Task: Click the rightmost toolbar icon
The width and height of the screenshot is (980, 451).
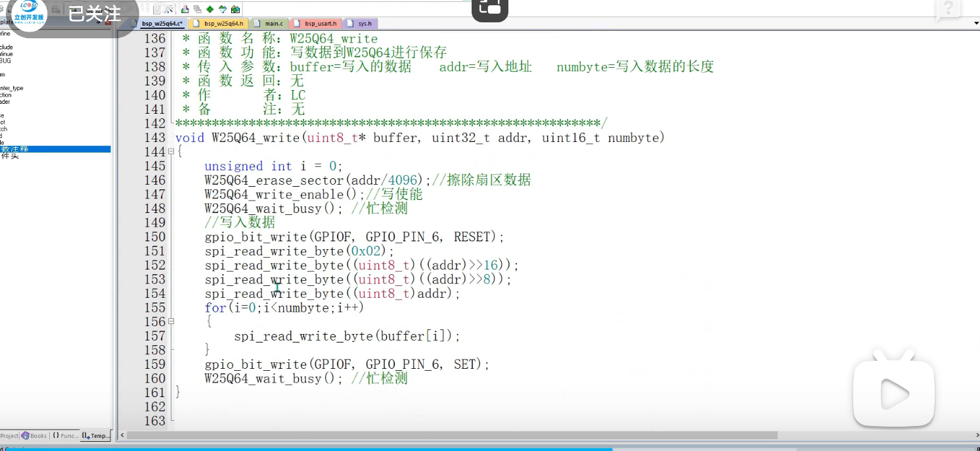Action: click(235, 9)
